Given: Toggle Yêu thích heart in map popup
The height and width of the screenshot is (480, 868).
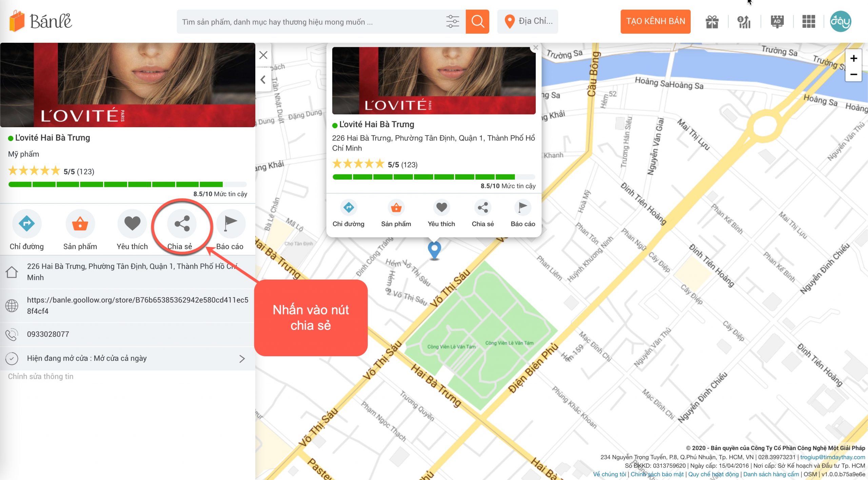Looking at the screenshot, I should coord(441,208).
